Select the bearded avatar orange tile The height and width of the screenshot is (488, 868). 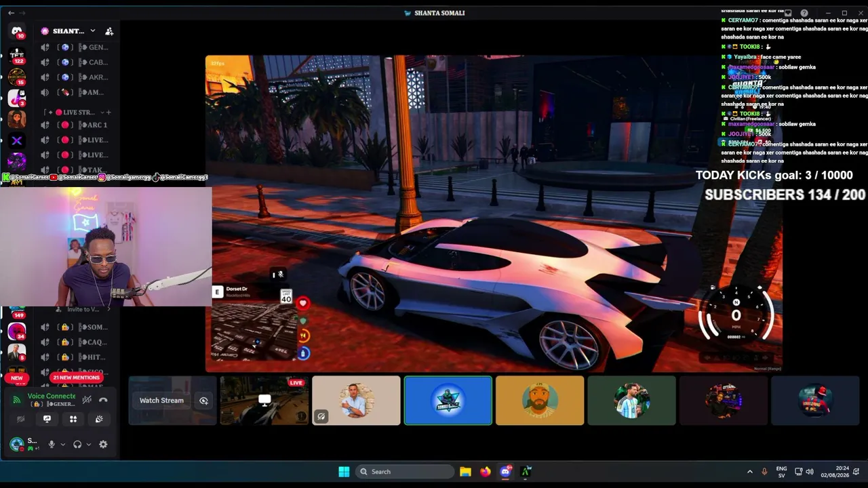pos(540,401)
